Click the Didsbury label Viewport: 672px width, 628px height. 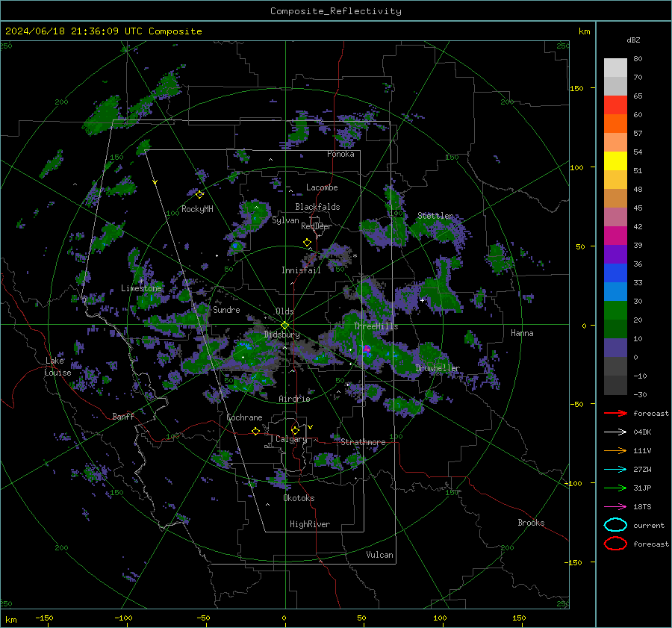point(281,335)
